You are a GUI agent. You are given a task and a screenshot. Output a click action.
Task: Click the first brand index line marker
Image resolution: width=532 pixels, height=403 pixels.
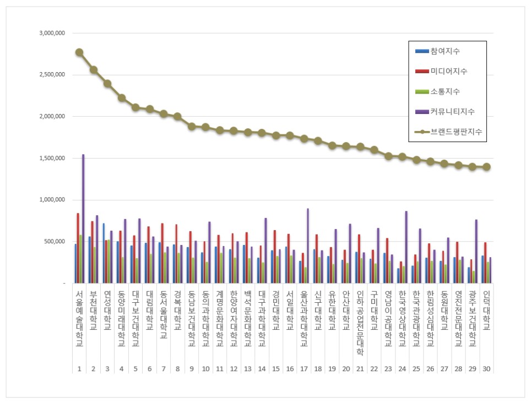[x=79, y=53]
